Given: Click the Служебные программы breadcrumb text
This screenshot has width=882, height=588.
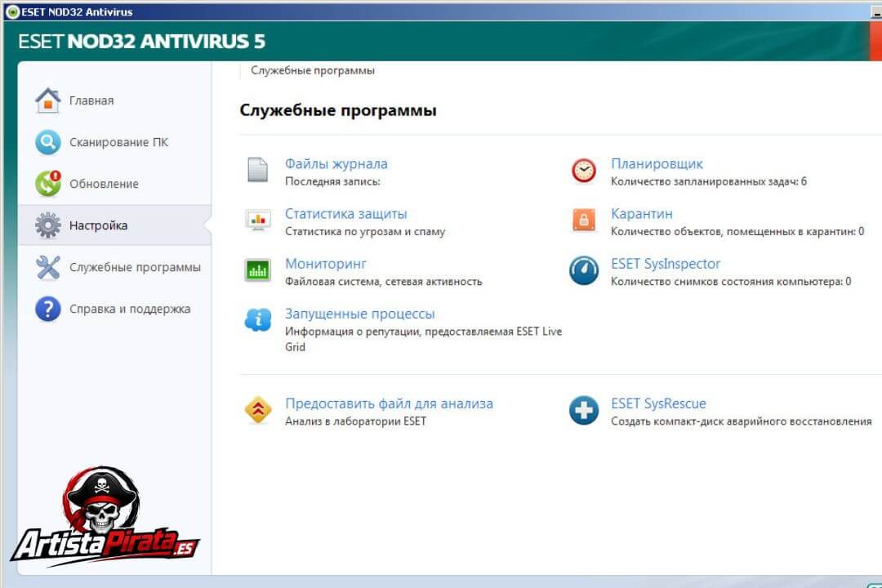Looking at the screenshot, I should [313, 70].
